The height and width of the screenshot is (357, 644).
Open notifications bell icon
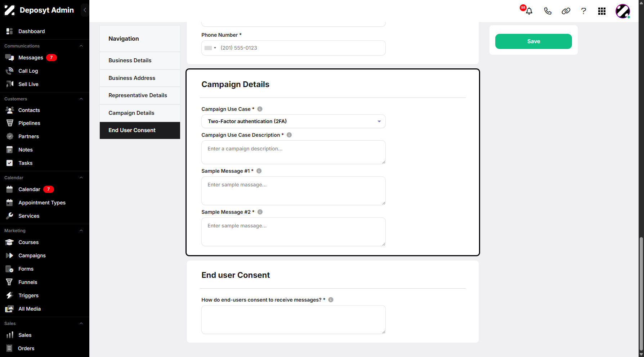pyautogui.click(x=529, y=11)
